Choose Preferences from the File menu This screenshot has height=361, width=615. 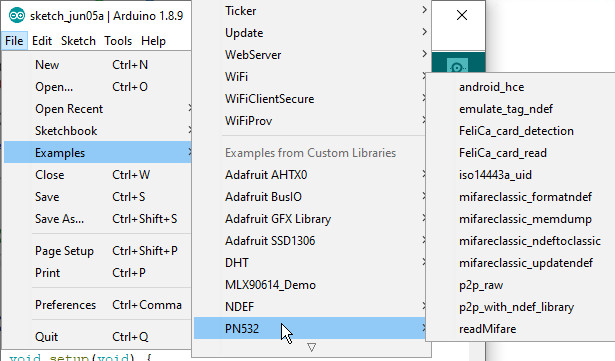(x=97, y=305)
